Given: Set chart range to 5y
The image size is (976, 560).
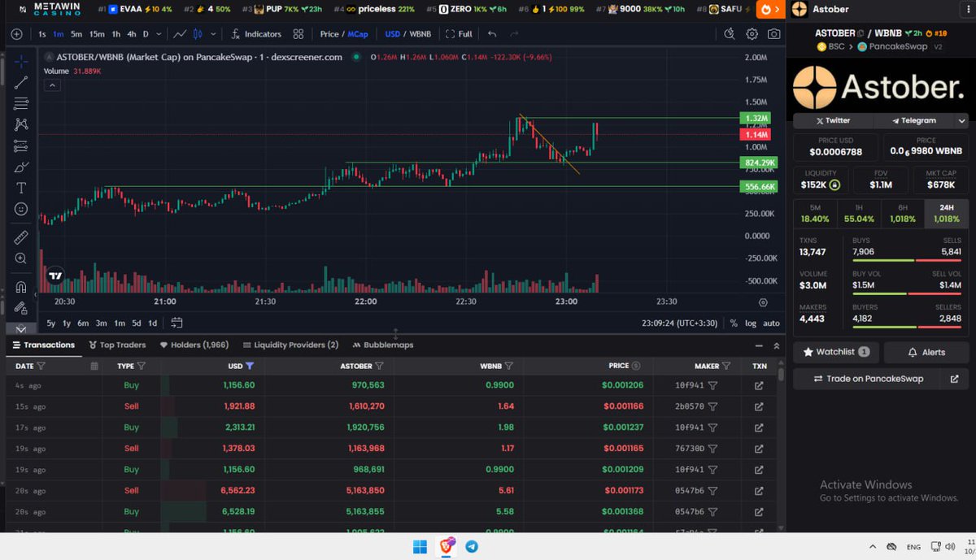Looking at the screenshot, I should pyautogui.click(x=50, y=323).
